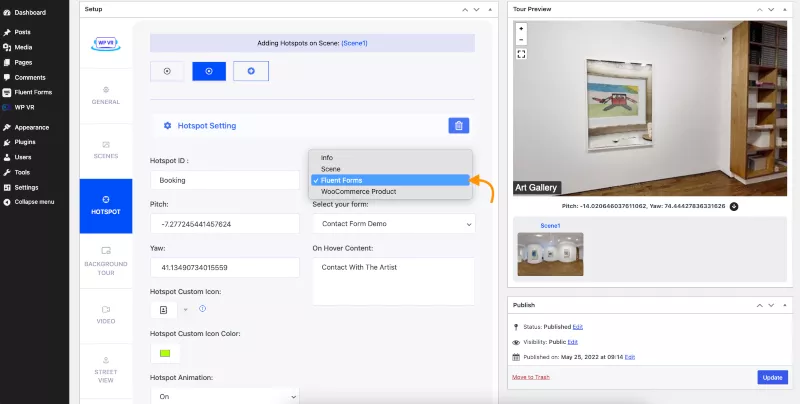The image size is (800, 404).
Task: Switch to the Scenes tab
Action: click(x=106, y=150)
